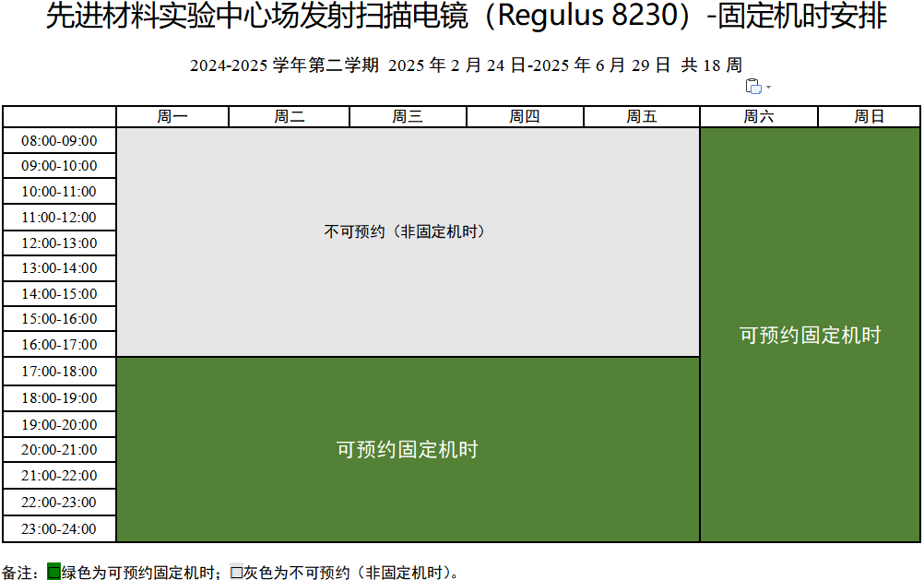Click the 周日 column header
924x580 pixels.
pos(869,116)
